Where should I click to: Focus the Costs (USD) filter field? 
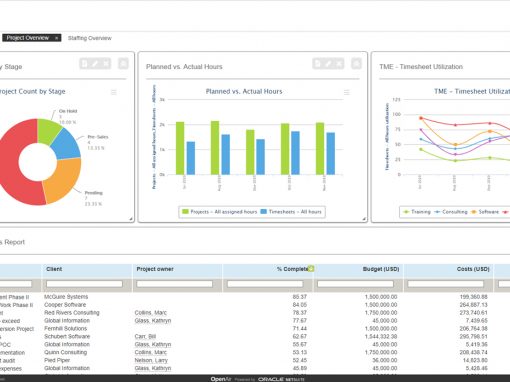pos(446,284)
